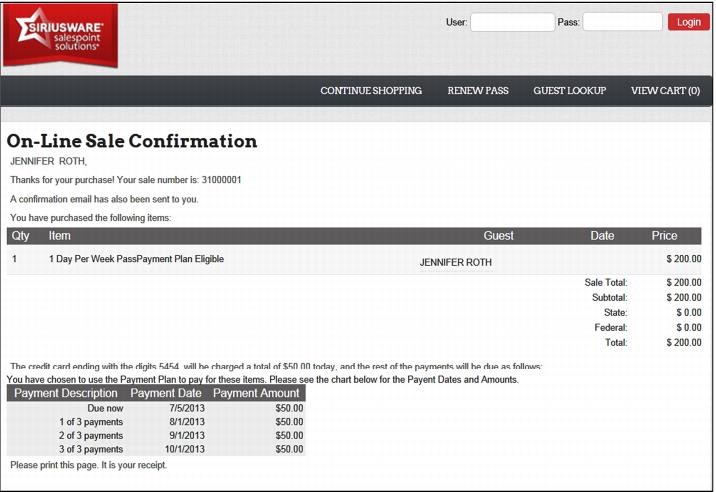This screenshot has height=492, width=716.
Task: Select the Due now payment row
Action: pos(156,408)
